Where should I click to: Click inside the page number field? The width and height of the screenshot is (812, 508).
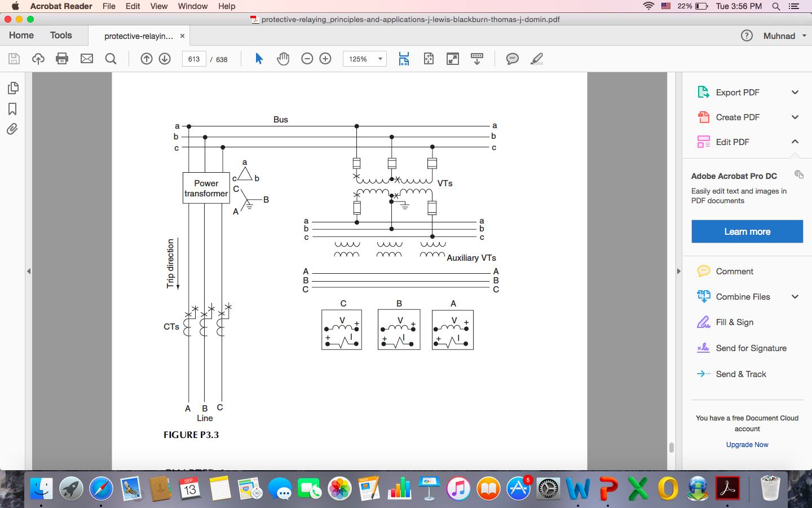193,58
